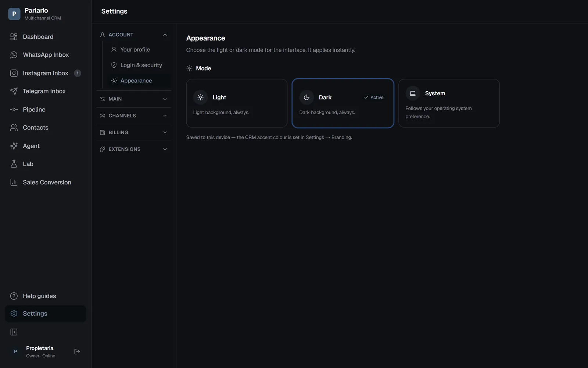Screen dimensions: 588x368
Task: Click the logout arrow icon
Action: [77, 352]
